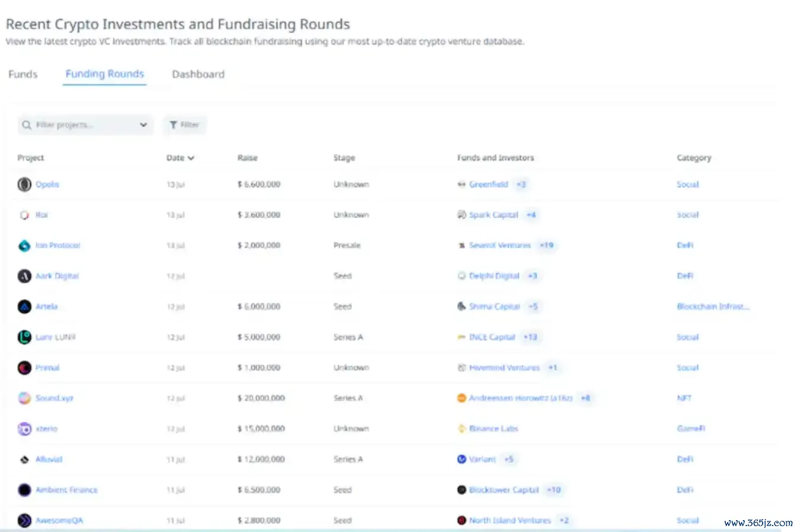This screenshot has width=797, height=532.
Task: Click the Artela project logo icon
Action: pos(24,307)
